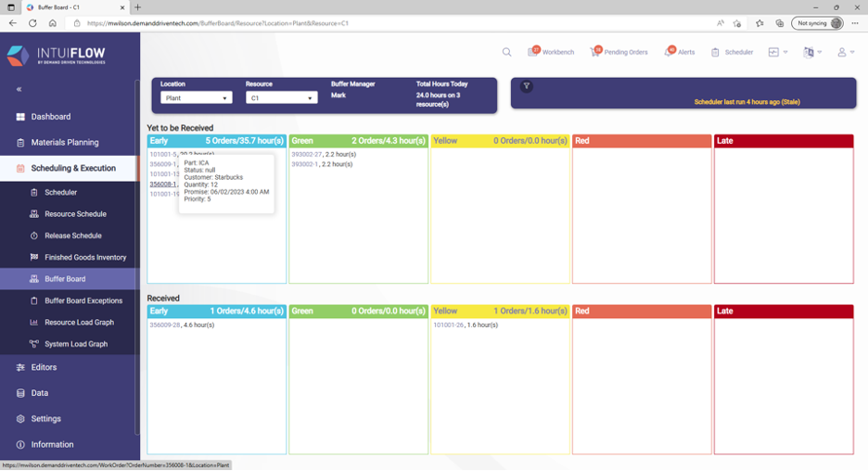The height and width of the screenshot is (471, 868).
Task: Click the Information circle icon
Action: pos(20,444)
